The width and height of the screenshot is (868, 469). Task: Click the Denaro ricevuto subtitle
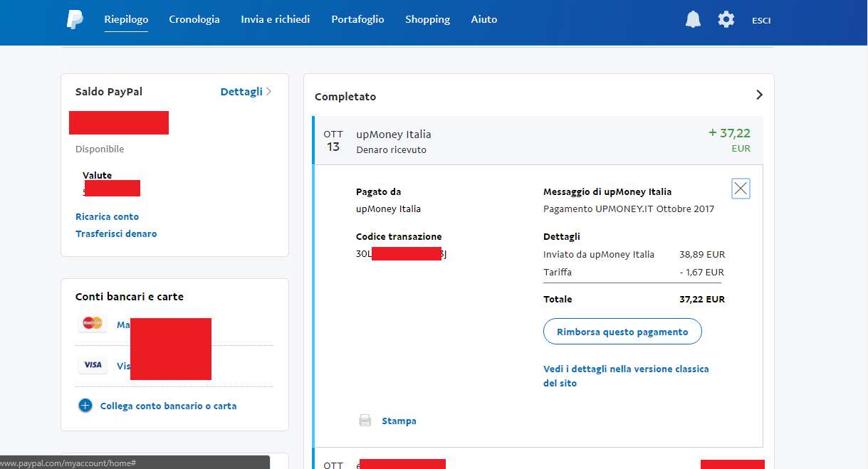tap(392, 150)
